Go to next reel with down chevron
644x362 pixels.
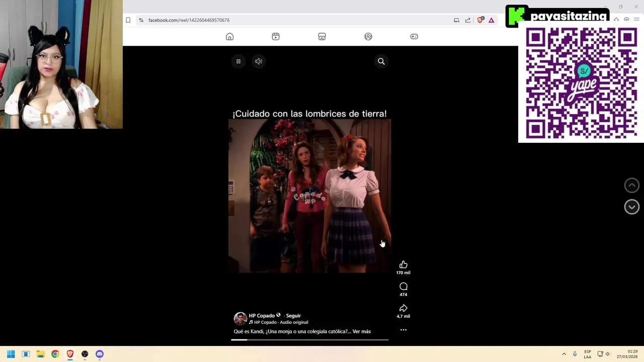point(632,207)
